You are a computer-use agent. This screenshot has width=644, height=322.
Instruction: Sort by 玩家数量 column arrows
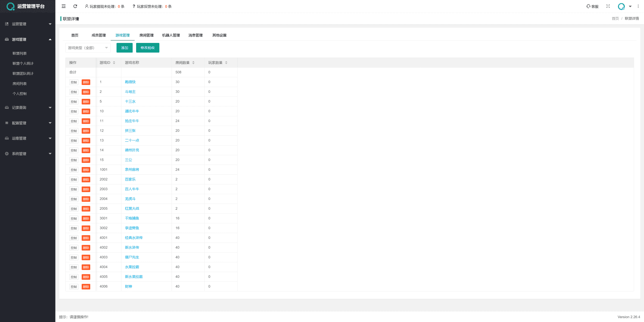(226, 63)
